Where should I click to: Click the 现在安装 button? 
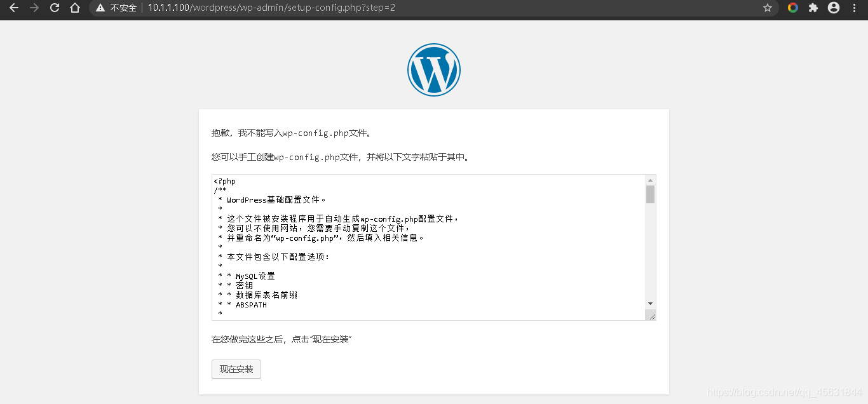click(x=236, y=369)
